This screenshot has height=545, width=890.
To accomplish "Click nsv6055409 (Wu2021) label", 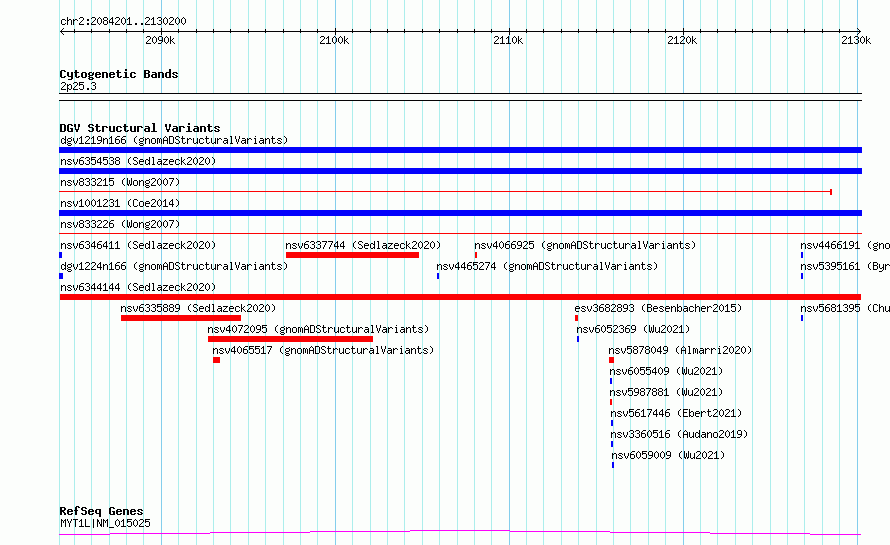I will coord(666,371).
